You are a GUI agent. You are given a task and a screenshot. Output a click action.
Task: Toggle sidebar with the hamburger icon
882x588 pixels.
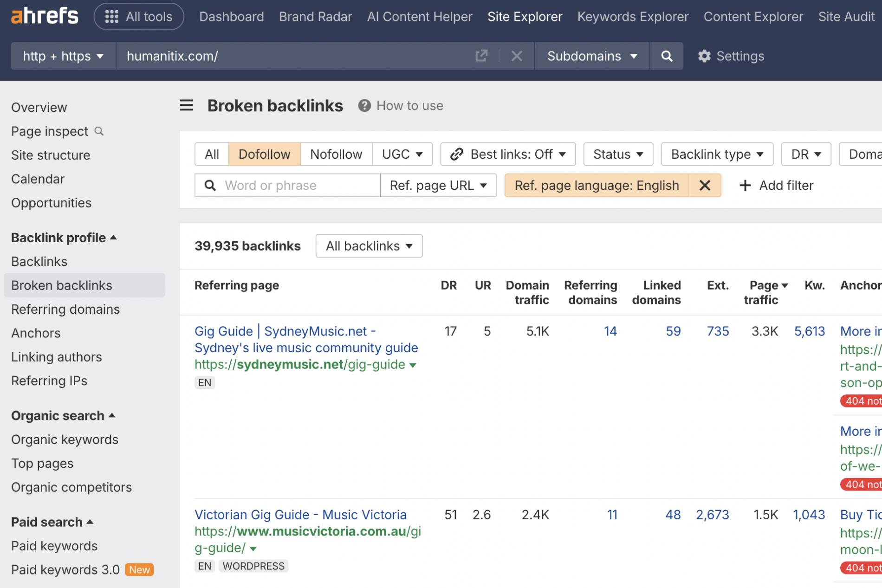pos(186,105)
